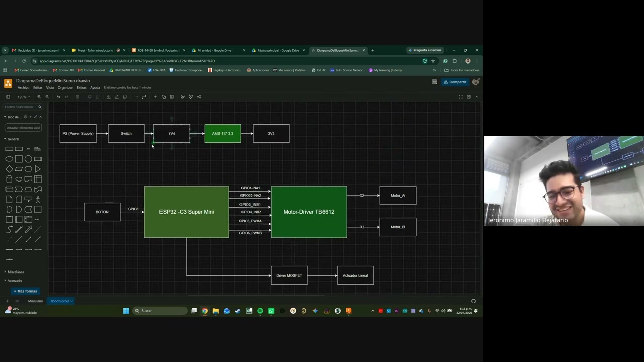
Task: Click the browser address bar URL
Action: (127, 61)
